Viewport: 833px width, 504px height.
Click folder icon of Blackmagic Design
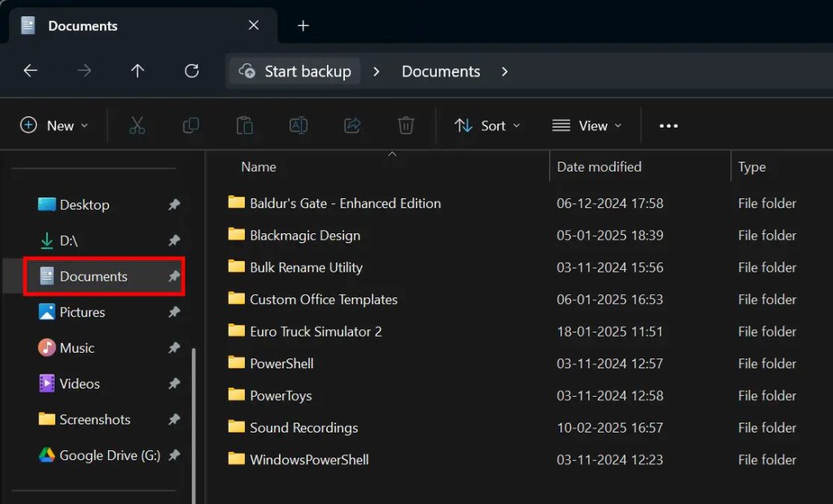click(x=237, y=234)
